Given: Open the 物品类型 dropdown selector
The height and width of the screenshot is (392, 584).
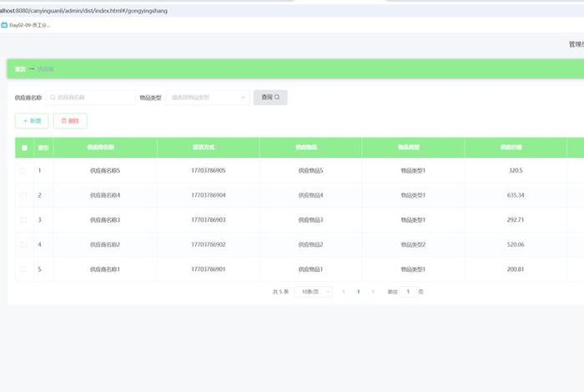Looking at the screenshot, I should (208, 98).
